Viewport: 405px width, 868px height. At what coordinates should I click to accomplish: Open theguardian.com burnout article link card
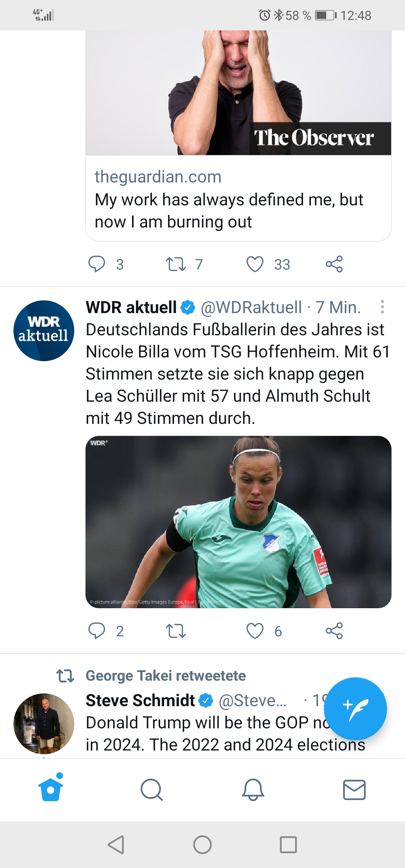click(x=238, y=136)
